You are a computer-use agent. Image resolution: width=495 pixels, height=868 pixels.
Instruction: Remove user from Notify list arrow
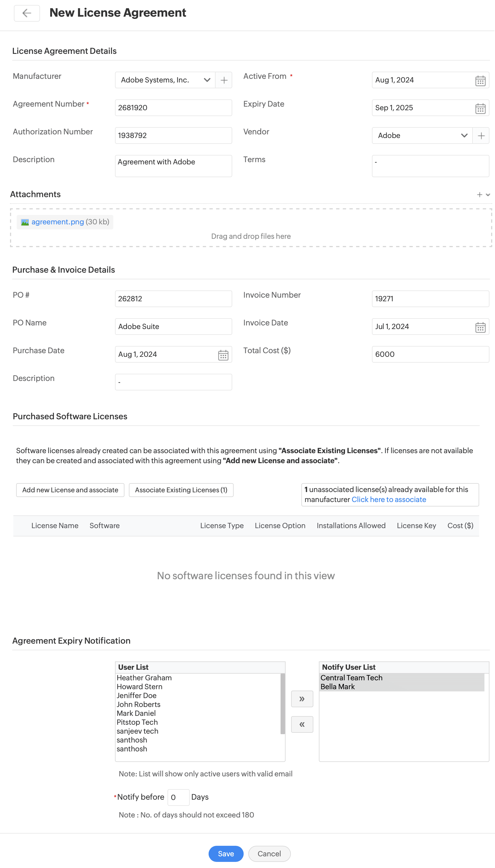click(x=302, y=724)
